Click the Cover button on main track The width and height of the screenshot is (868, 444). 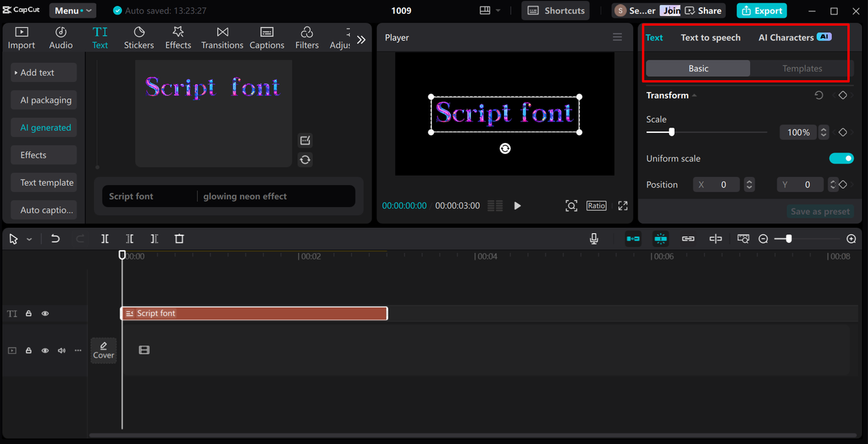click(104, 350)
